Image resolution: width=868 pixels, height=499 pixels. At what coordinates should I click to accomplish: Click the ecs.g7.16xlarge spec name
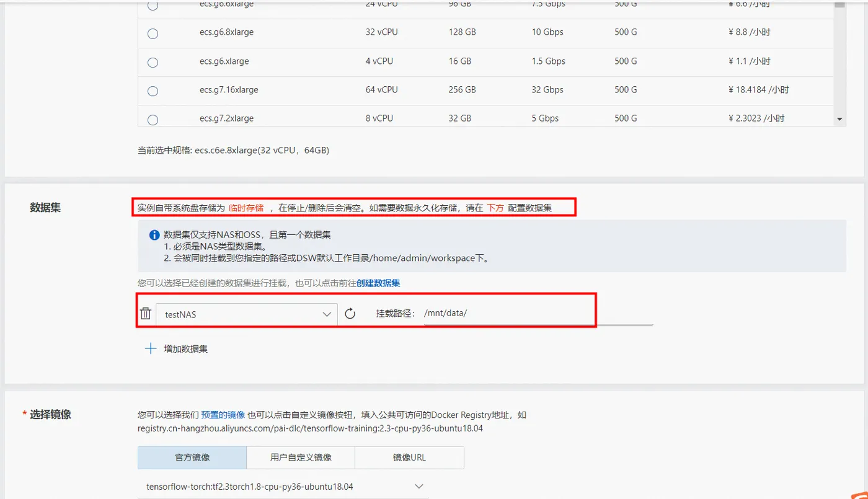[x=229, y=90]
